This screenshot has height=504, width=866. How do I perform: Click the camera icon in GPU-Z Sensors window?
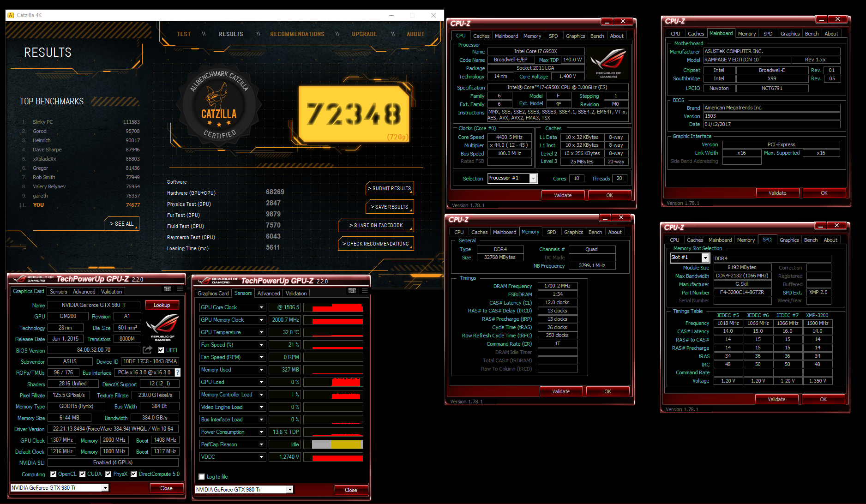(352, 291)
